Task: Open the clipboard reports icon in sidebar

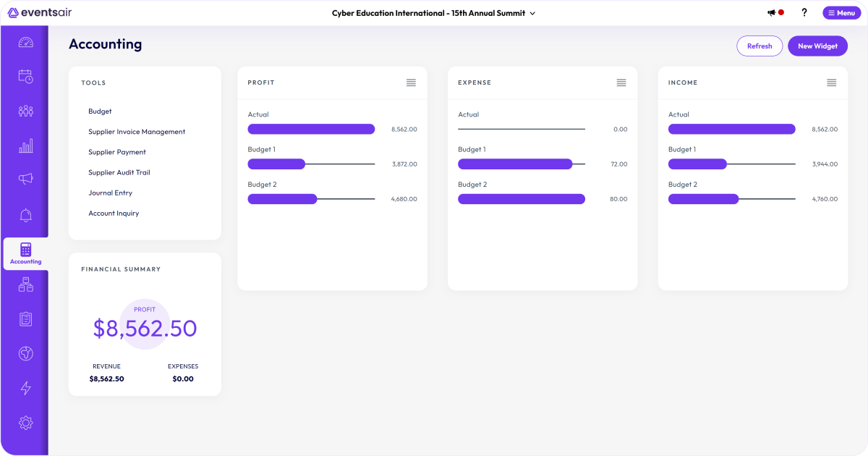Action: [x=26, y=318]
